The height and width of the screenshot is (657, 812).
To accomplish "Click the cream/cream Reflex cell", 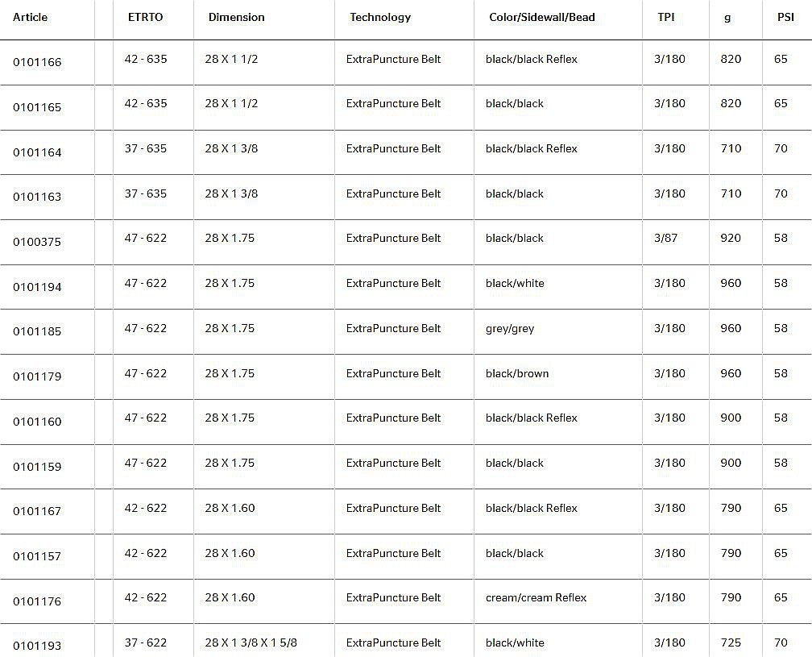I will [x=536, y=598].
